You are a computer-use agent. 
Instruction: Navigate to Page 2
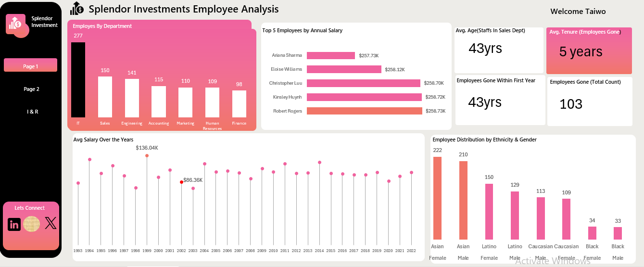[32, 89]
